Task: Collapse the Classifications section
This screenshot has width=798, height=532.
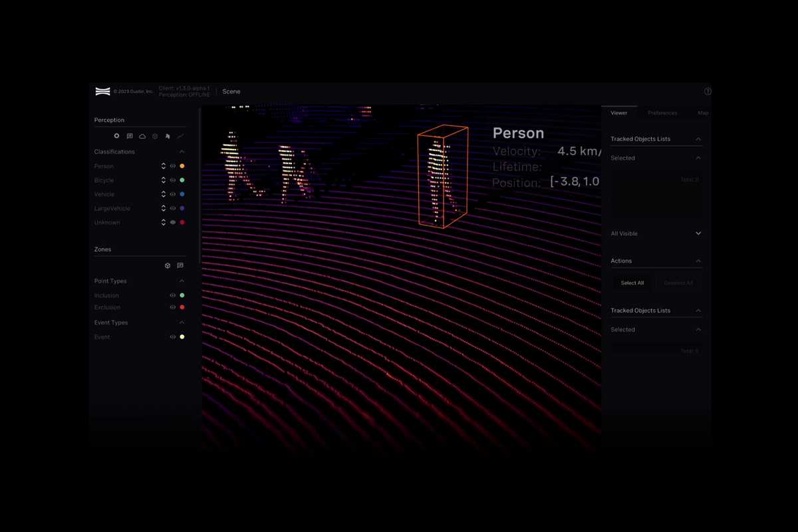Action: coord(182,152)
